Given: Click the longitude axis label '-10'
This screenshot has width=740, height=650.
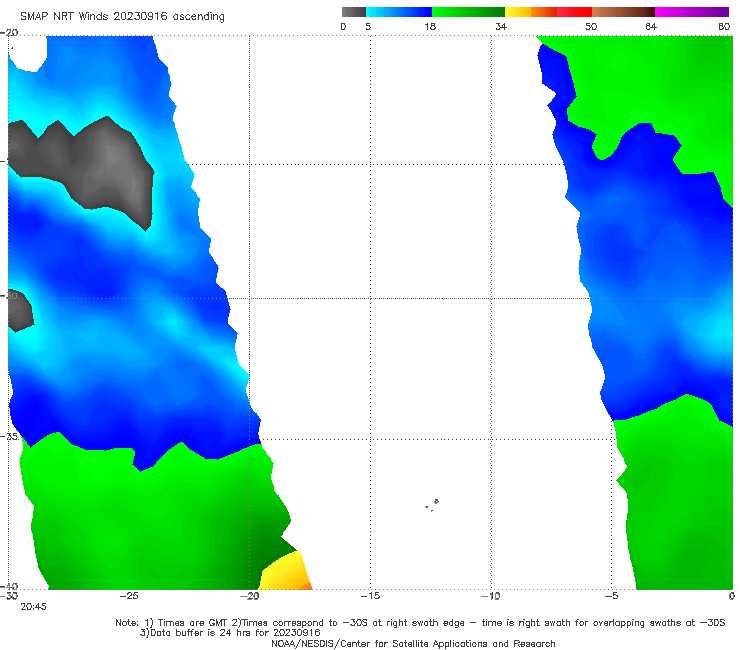Looking at the screenshot, I should pyautogui.click(x=491, y=596).
